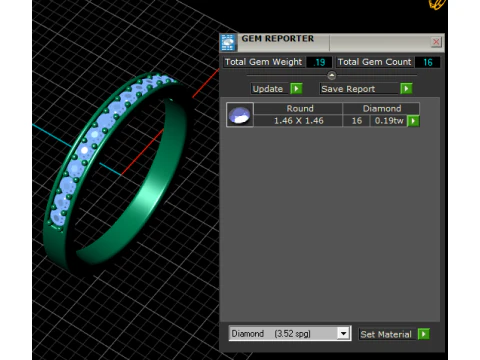Click the Set Material button label

(387, 334)
